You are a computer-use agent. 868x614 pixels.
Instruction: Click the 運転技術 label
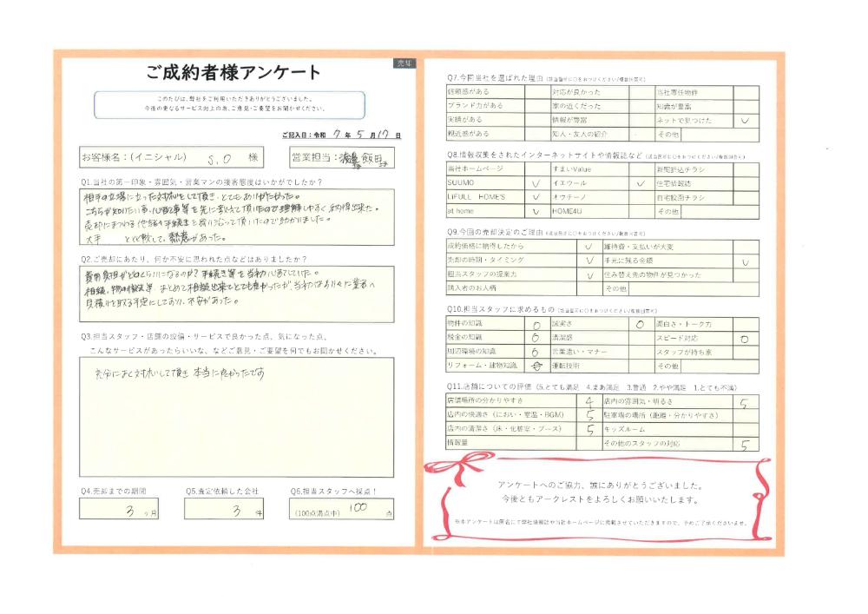(566, 366)
